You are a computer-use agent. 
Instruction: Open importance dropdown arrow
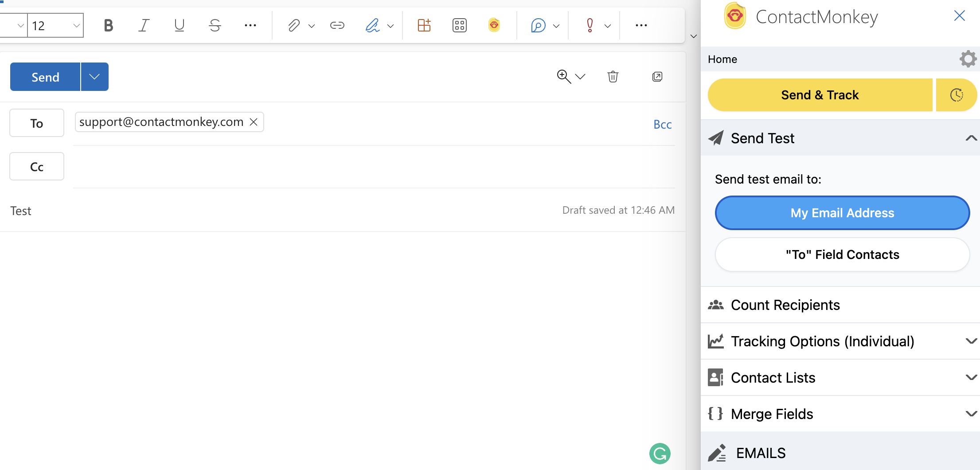click(608, 26)
